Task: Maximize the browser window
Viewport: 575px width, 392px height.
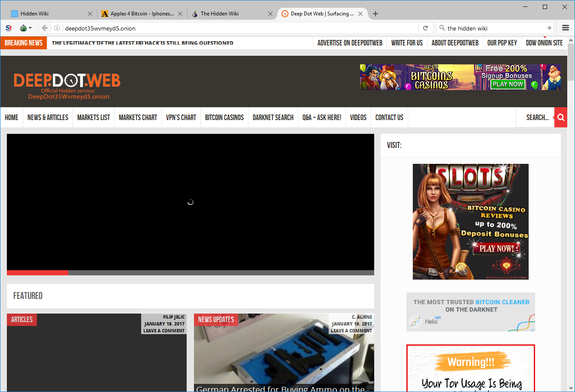Action: [545, 7]
